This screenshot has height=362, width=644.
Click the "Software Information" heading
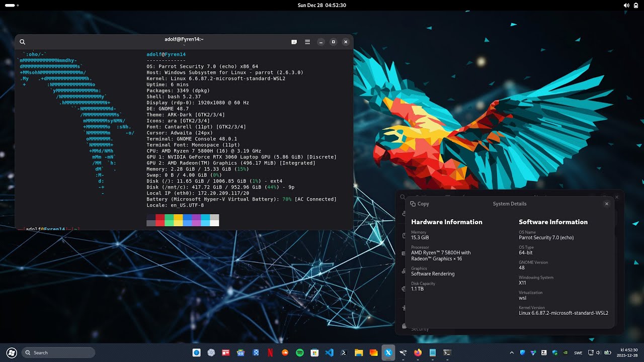tap(553, 222)
